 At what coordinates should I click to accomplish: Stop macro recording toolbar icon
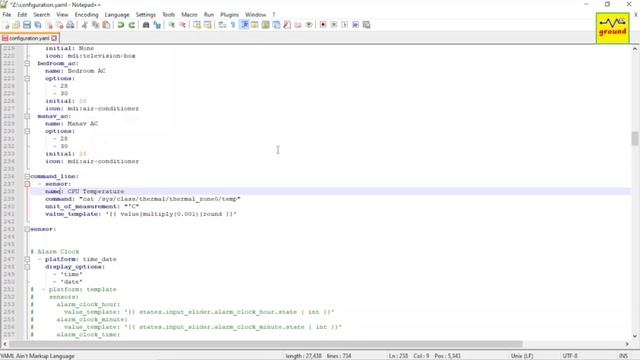coord(334,25)
